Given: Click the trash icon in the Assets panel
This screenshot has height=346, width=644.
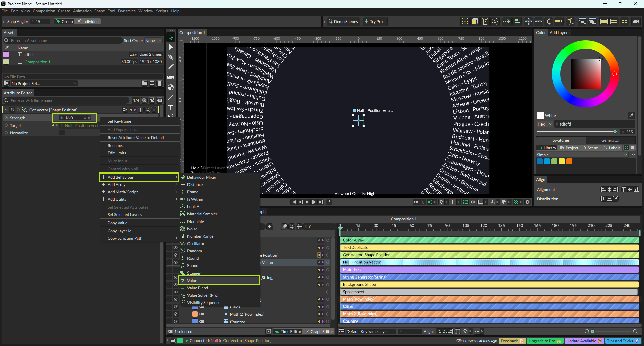Looking at the screenshot, I should point(160,83).
